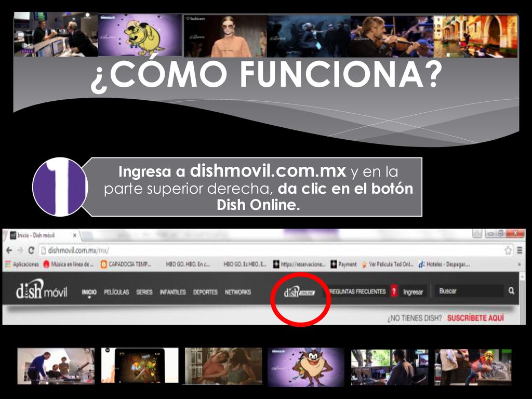
Task: Click the fashion runway model thumbnail
Action: 225,36
